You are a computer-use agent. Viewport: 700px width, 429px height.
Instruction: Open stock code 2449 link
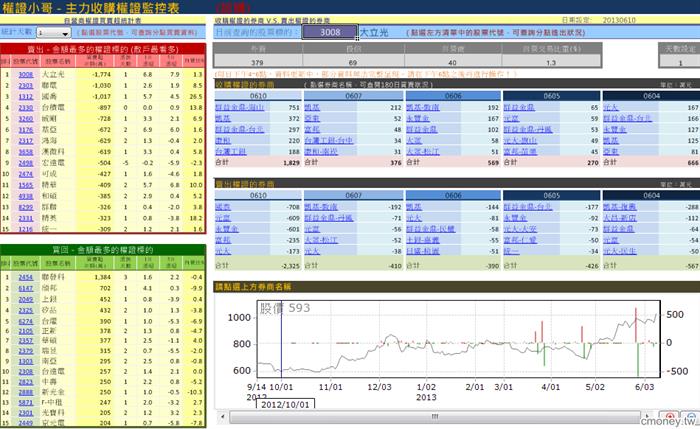click(25, 423)
